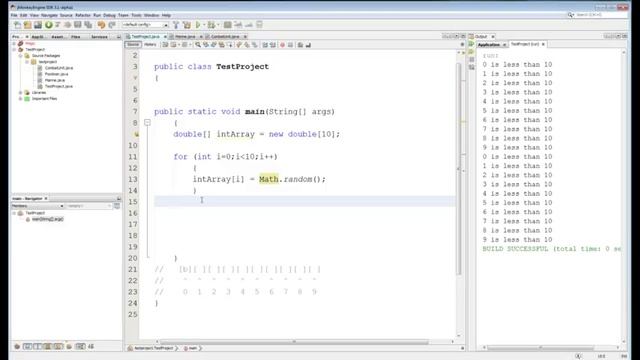
Task: Click the Undo arrow icon
Action: click(x=101, y=25)
